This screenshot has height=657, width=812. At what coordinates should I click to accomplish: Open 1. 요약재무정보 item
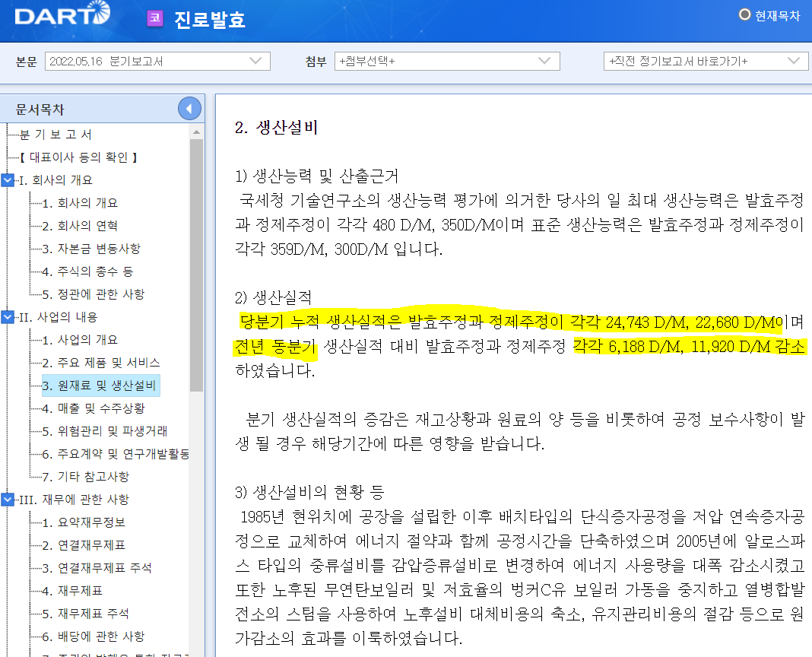pos(84,522)
